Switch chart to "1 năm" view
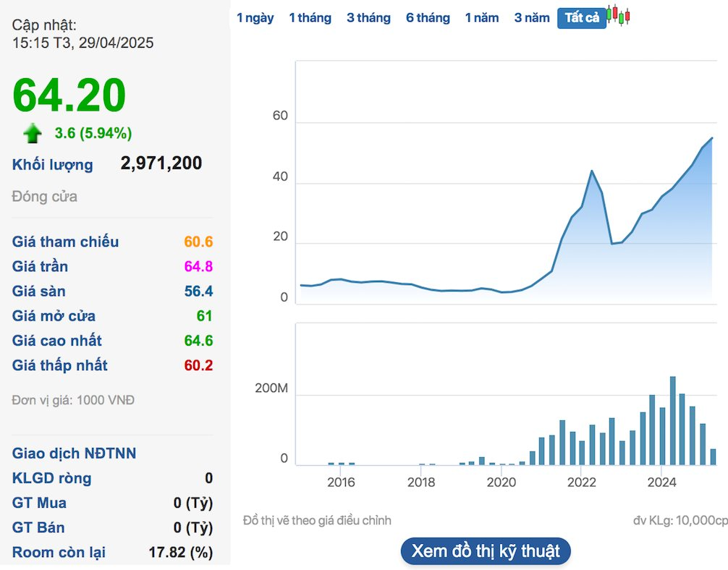The width and height of the screenshot is (728, 570). pos(482,18)
